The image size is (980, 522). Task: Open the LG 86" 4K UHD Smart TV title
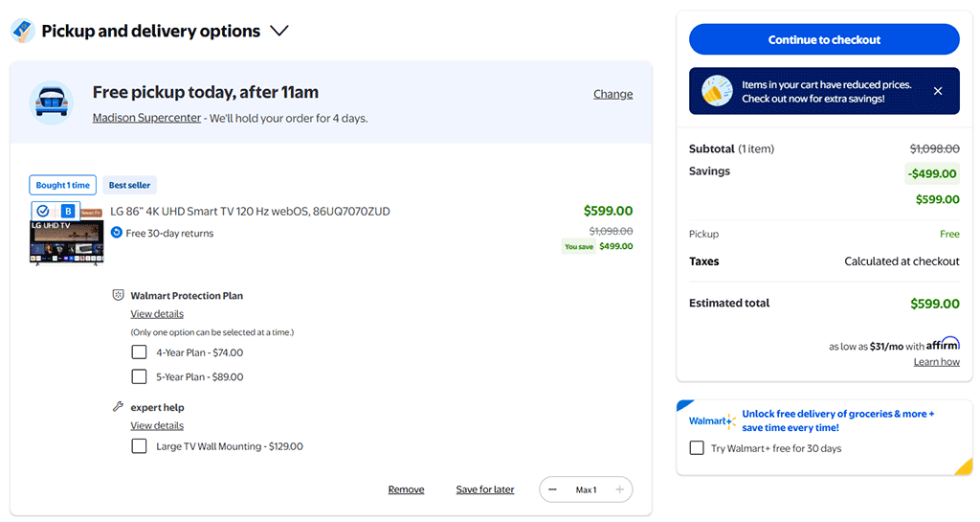[x=250, y=212]
